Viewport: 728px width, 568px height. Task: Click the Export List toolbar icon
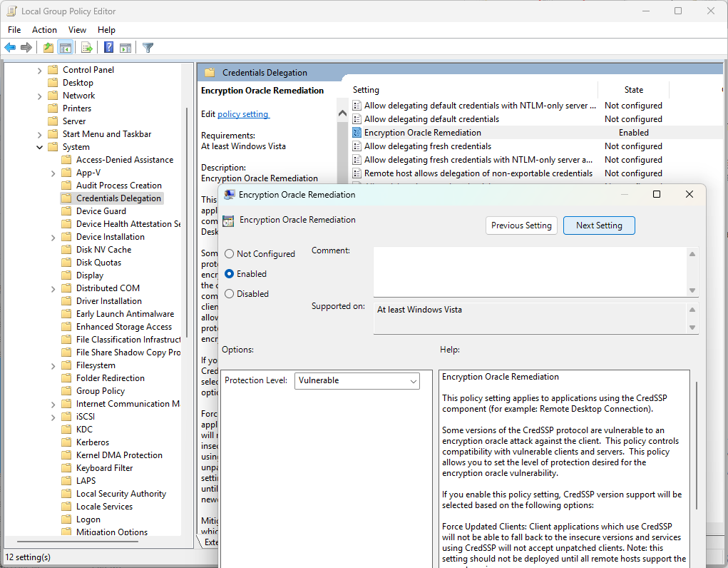[x=87, y=47]
